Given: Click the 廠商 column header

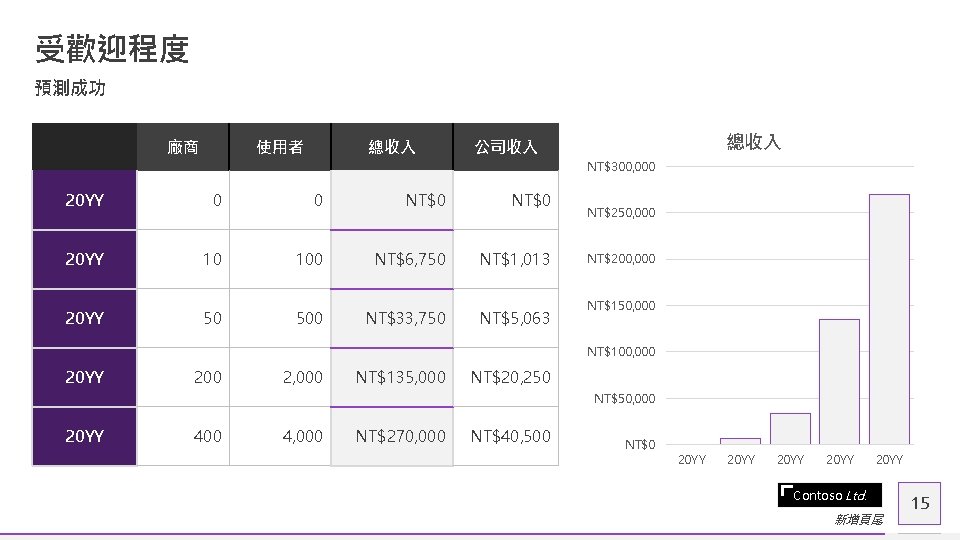Looking at the screenshot, I should pos(183,147).
